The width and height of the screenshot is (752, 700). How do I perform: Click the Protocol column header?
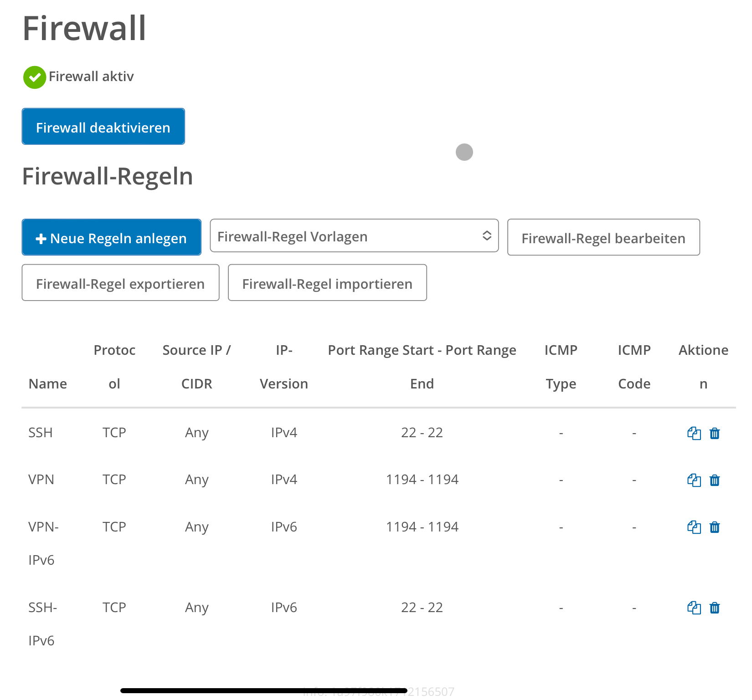[114, 367]
